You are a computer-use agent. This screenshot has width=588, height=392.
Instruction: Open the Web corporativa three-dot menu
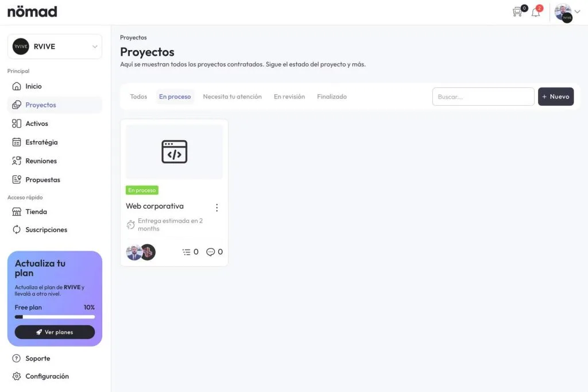[216, 207]
